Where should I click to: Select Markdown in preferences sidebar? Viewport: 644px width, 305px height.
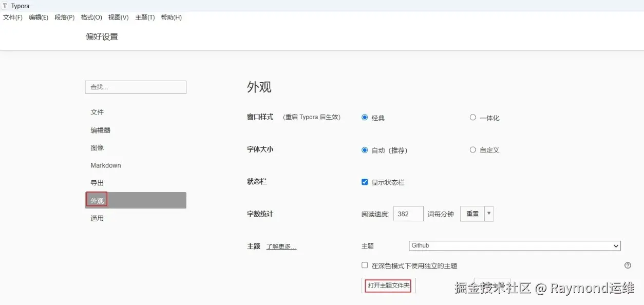[136, 165]
